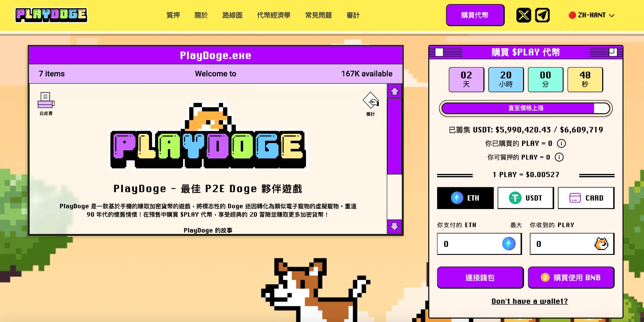Click the Welcome to text
Image resolution: width=644 pixels, height=322 pixels.
pyautogui.click(x=215, y=74)
